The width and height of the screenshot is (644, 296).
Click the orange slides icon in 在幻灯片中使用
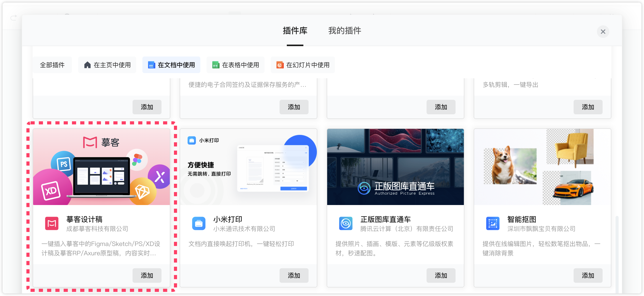point(280,65)
